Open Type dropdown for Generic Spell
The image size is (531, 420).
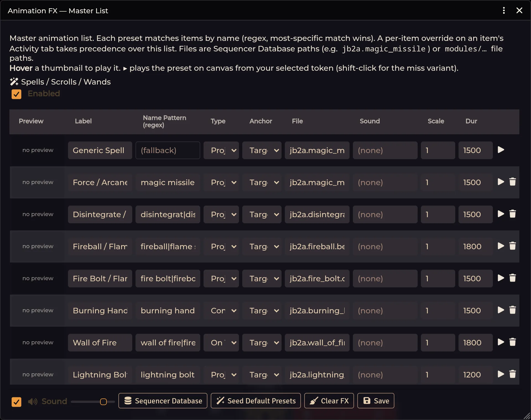[x=221, y=150]
